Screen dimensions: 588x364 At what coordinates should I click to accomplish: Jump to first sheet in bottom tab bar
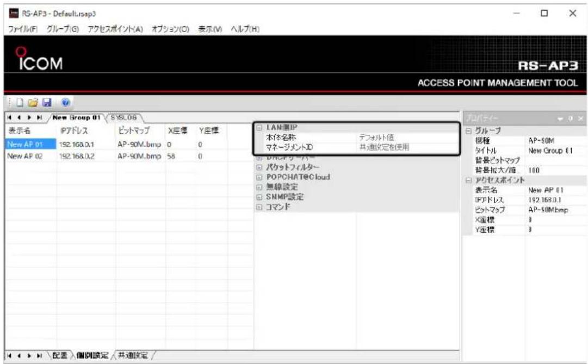(x=9, y=356)
